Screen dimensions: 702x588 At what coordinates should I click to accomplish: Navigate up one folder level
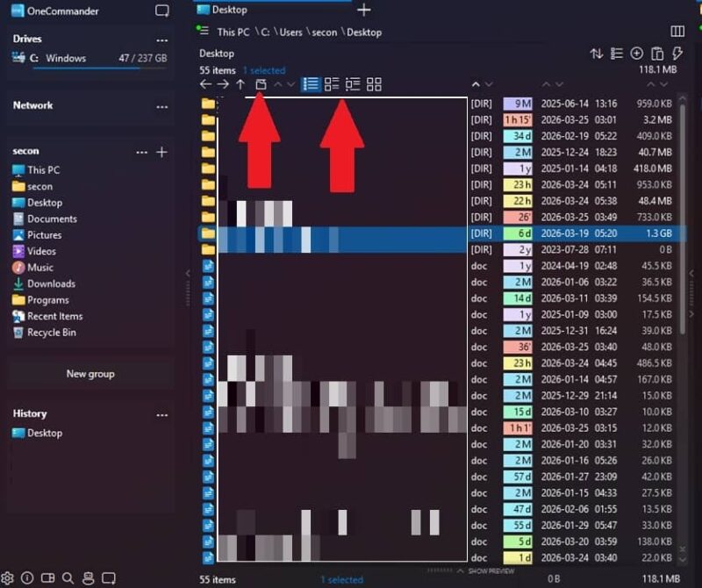(x=240, y=84)
